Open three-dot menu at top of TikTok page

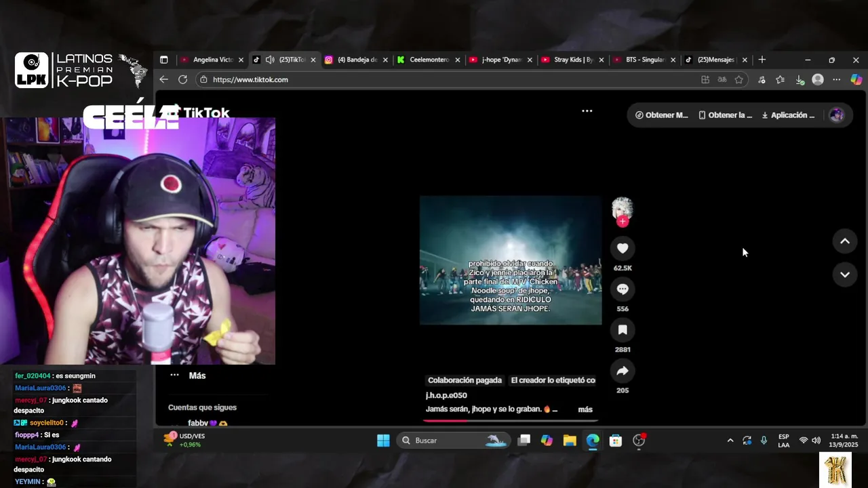tap(587, 111)
